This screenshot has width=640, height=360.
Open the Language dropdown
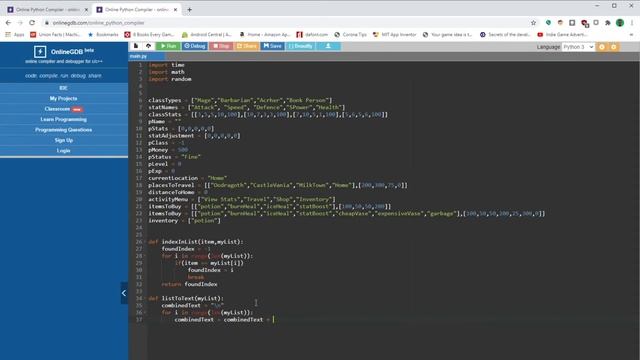(x=578, y=47)
